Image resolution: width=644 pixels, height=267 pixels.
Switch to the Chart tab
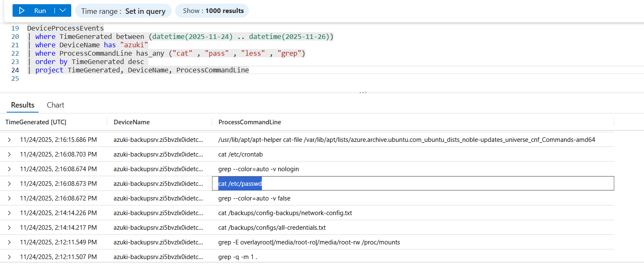pyautogui.click(x=56, y=105)
